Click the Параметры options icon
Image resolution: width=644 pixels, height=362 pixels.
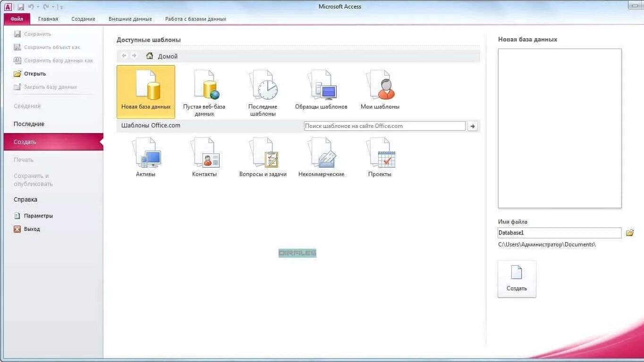tap(17, 216)
